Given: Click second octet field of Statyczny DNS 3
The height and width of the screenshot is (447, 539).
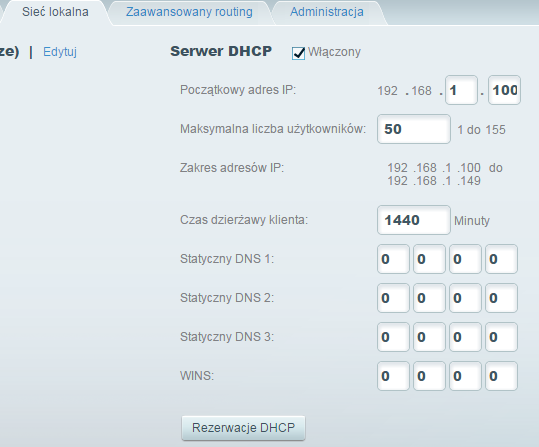Looking at the screenshot, I should [429, 337].
